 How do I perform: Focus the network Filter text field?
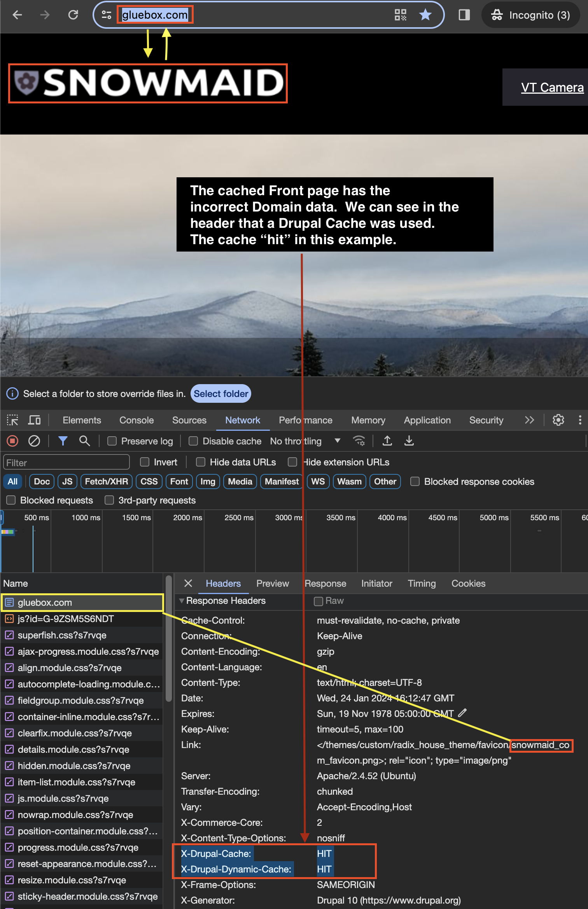pos(66,462)
